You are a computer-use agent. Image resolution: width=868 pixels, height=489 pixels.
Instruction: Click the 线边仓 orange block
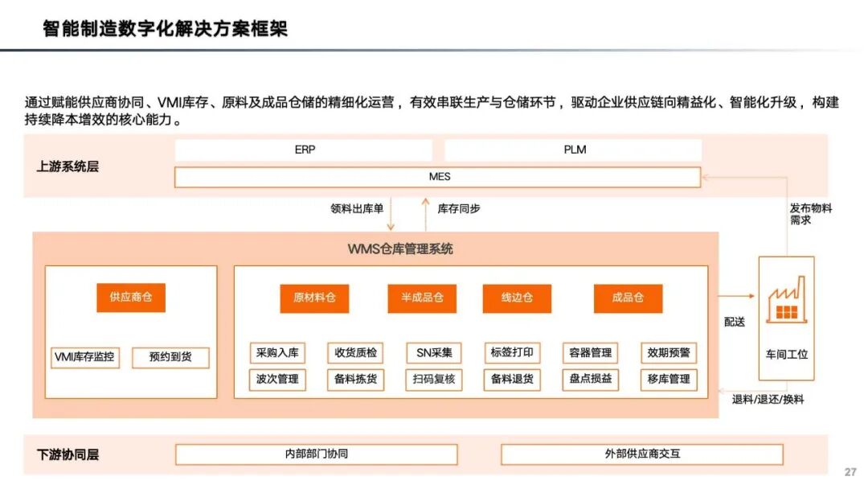pyautogui.click(x=517, y=298)
